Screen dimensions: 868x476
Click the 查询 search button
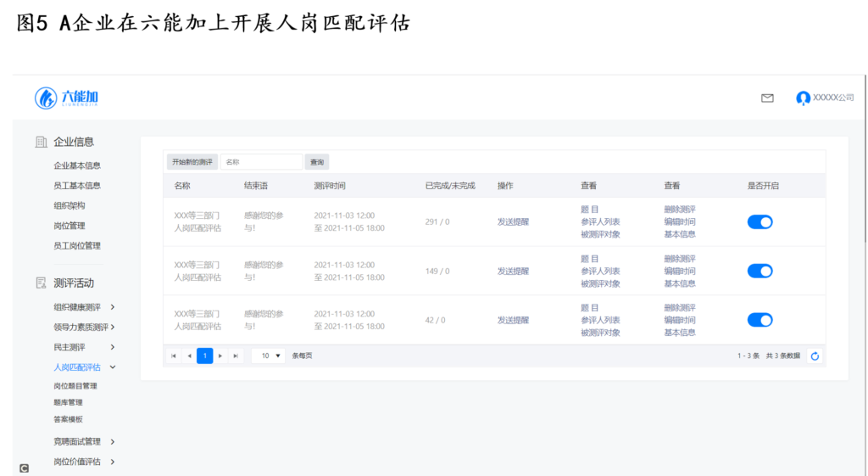317,162
